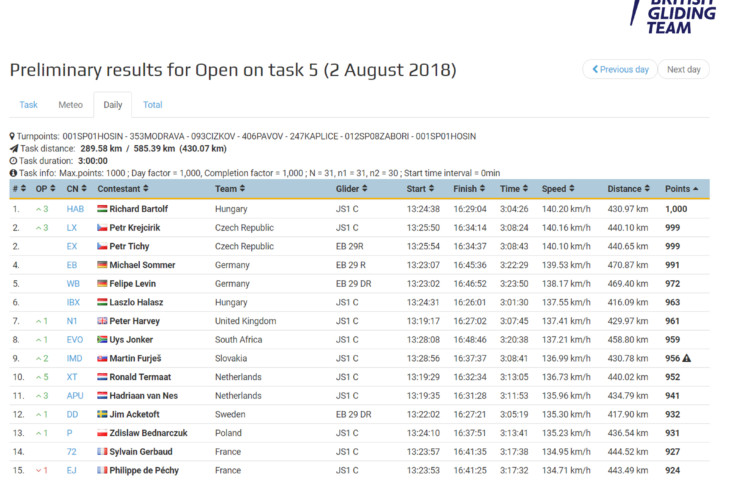Click the South Africa flag beside Uys Jonker

tap(102, 340)
